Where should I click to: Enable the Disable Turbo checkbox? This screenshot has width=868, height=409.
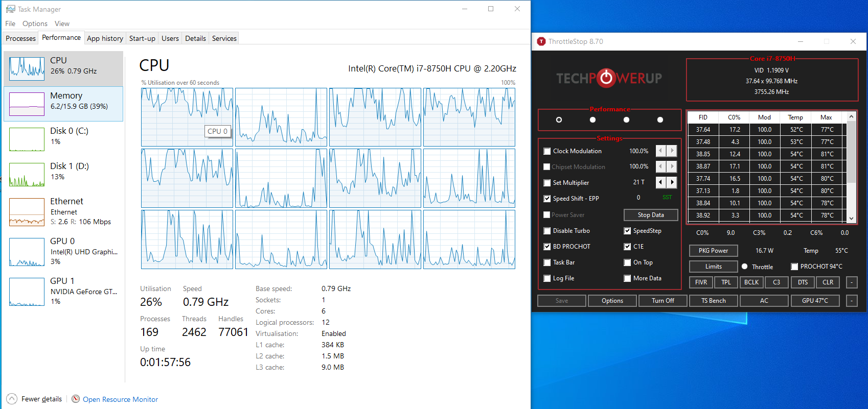tap(547, 231)
